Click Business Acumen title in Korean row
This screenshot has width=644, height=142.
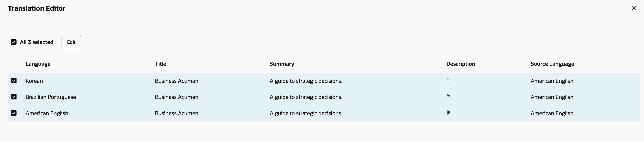(x=177, y=81)
